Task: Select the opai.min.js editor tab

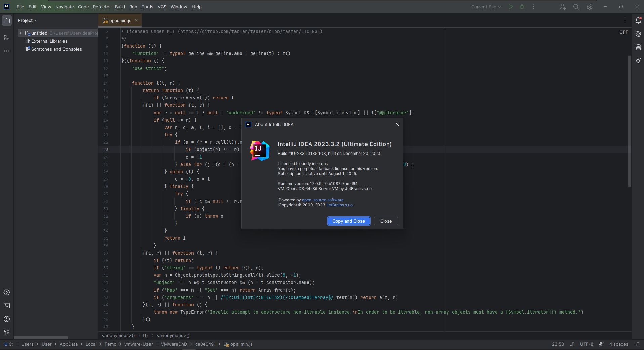Action: click(x=120, y=20)
